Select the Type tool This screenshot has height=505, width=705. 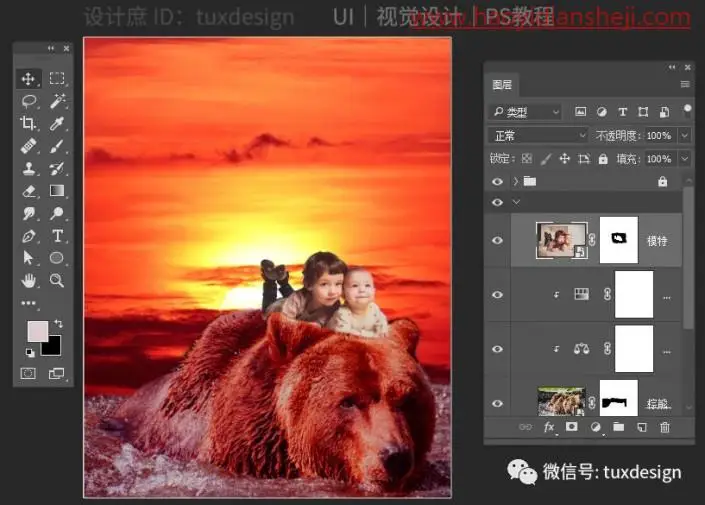[57, 236]
